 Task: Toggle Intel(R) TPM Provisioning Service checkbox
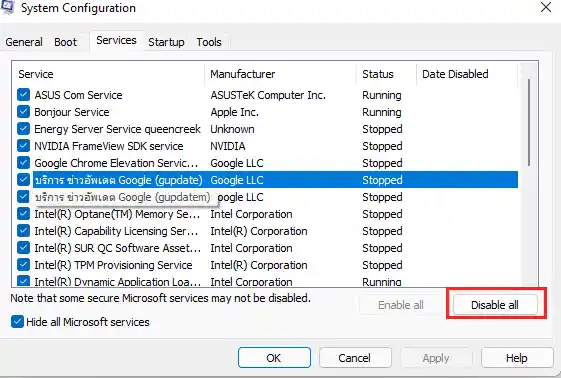[23, 265]
